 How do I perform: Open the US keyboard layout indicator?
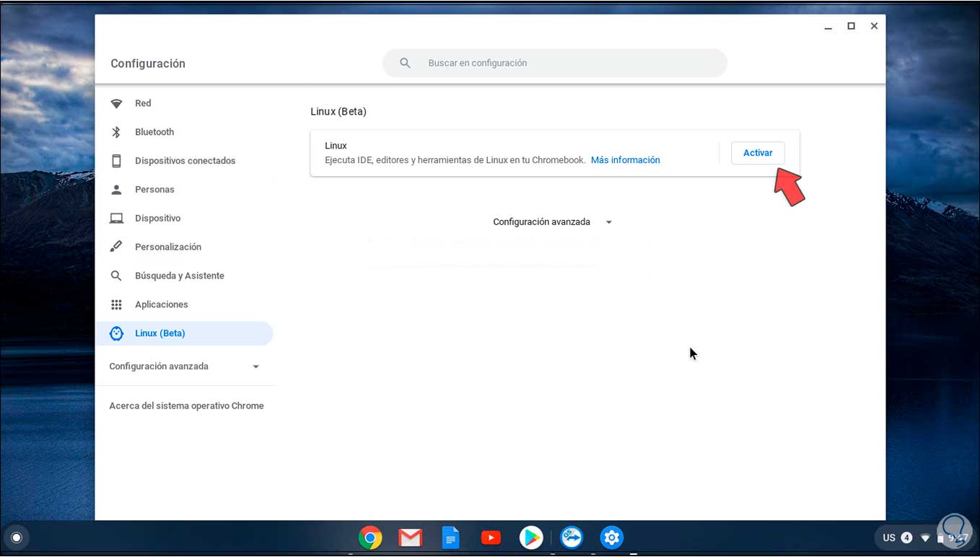(x=890, y=538)
